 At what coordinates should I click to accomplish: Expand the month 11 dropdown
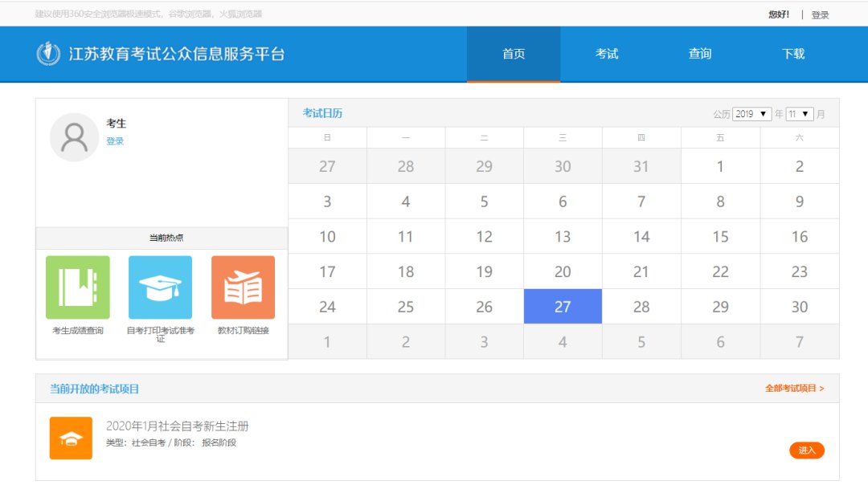tap(800, 114)
